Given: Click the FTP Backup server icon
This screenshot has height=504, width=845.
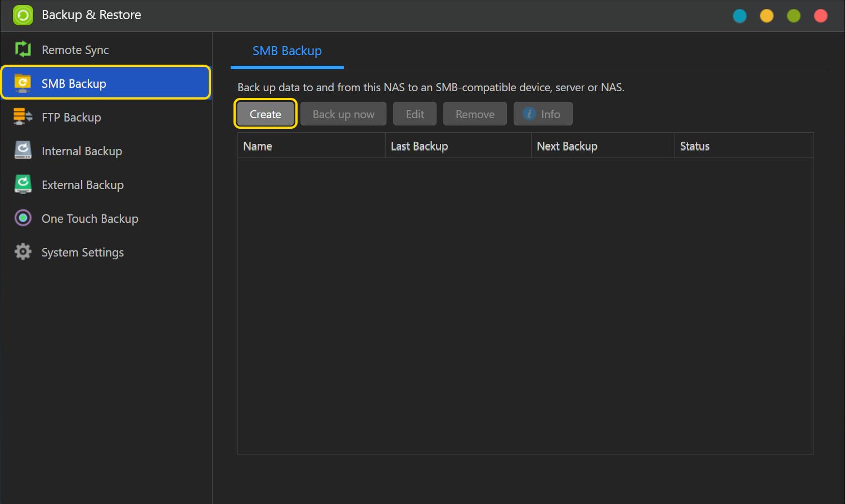Looking at the screenshot, I should coord(23,117).
